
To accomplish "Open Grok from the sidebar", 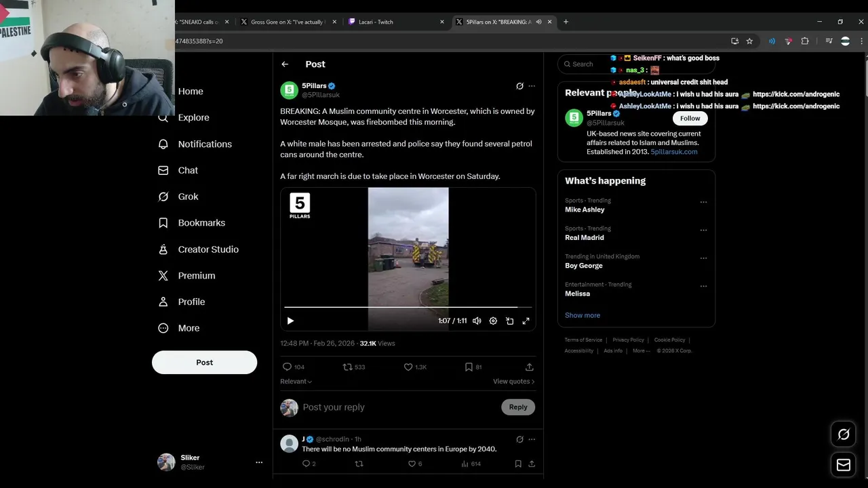I will click(178, 197).
